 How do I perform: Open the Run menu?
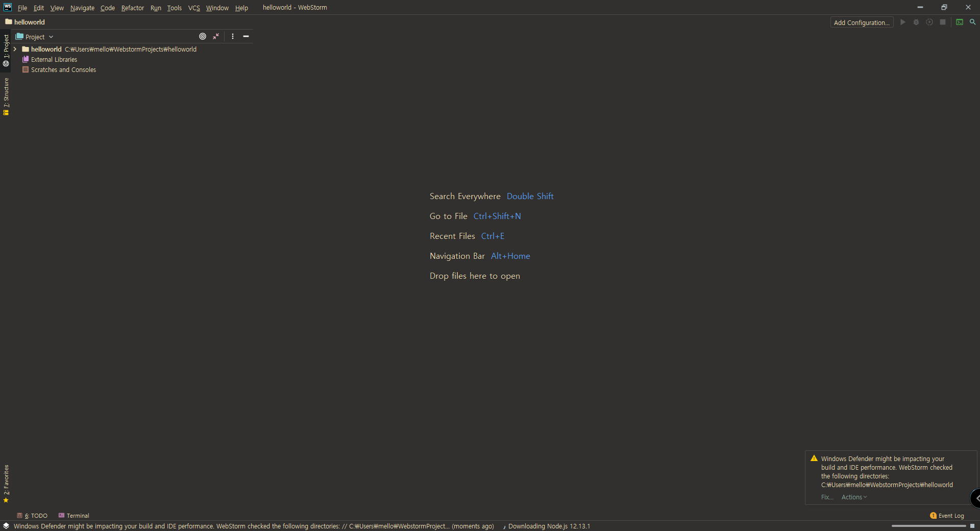point(156,8)
